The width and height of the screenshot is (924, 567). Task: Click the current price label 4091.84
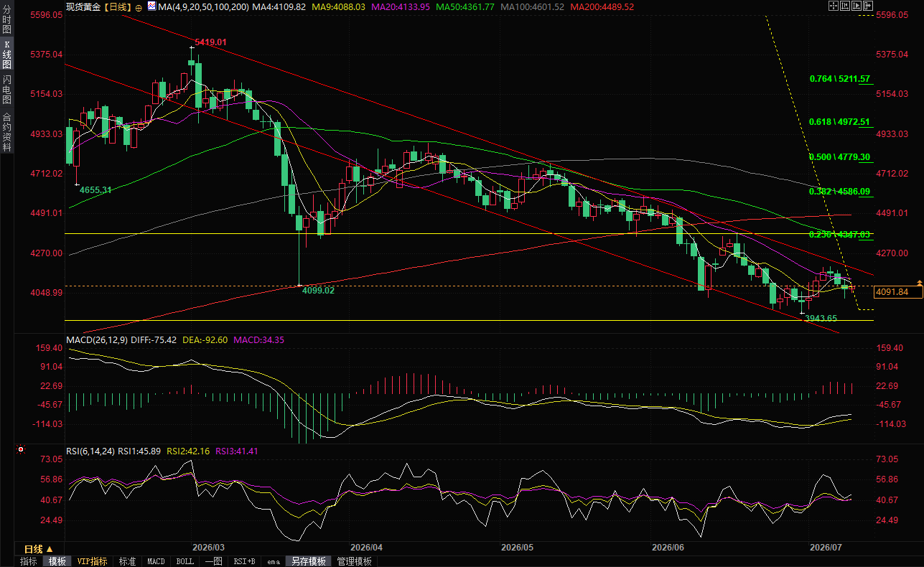point(892,291)
